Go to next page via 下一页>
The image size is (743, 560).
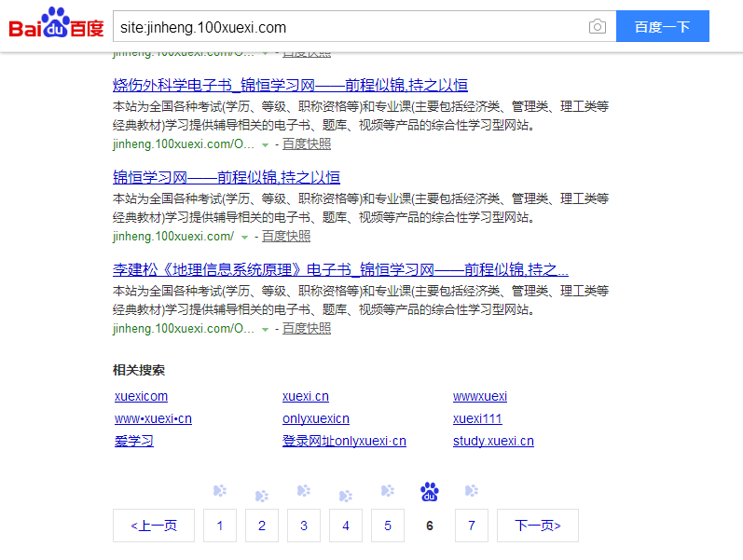coord(538,526)
